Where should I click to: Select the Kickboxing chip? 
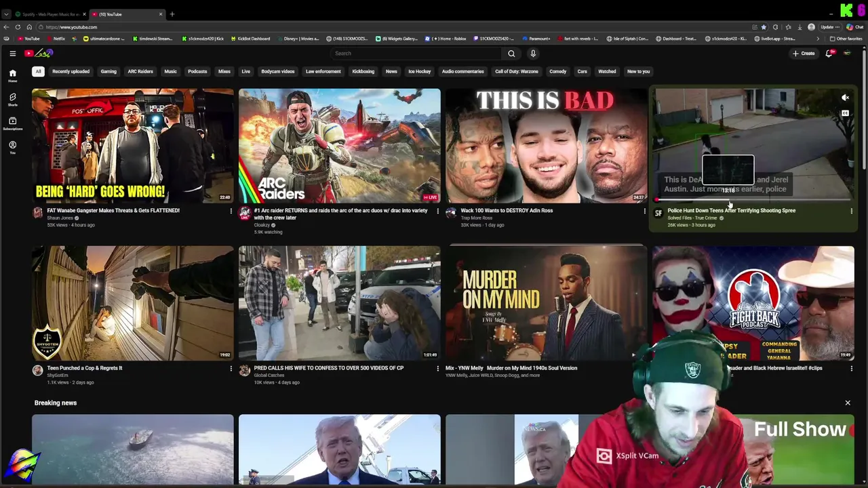[363, 71]
